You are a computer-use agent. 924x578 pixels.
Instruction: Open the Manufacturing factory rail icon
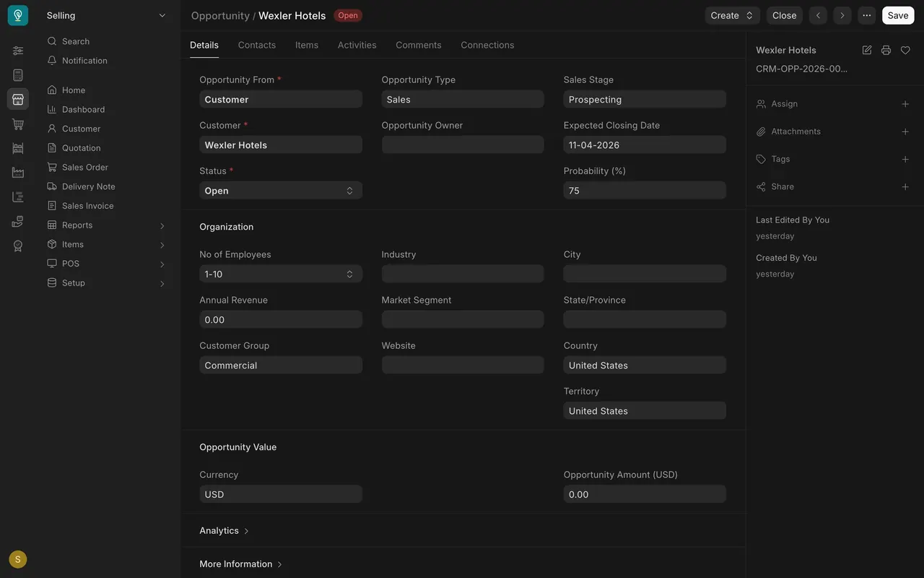coord(18,173)
